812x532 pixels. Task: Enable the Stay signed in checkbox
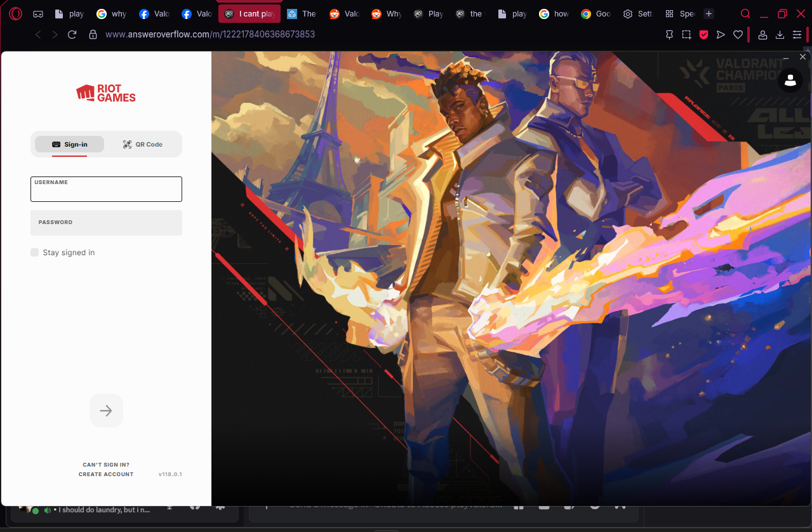pos(34,253)
